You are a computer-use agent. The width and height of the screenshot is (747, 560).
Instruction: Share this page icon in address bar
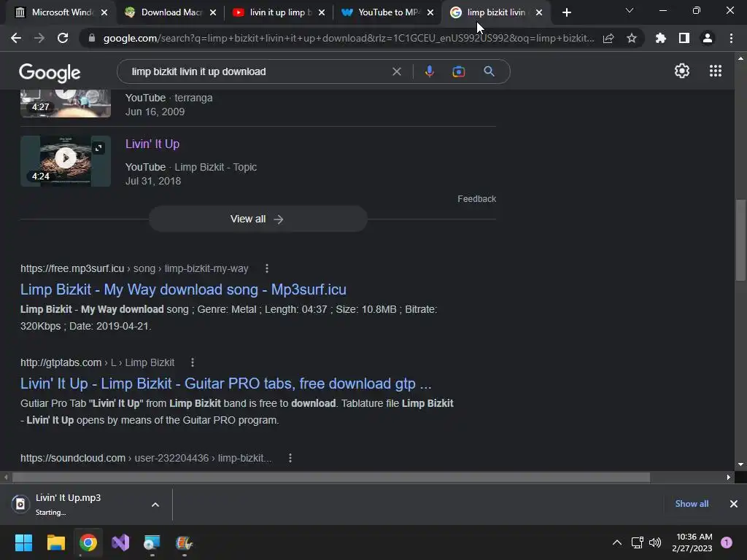608,38
